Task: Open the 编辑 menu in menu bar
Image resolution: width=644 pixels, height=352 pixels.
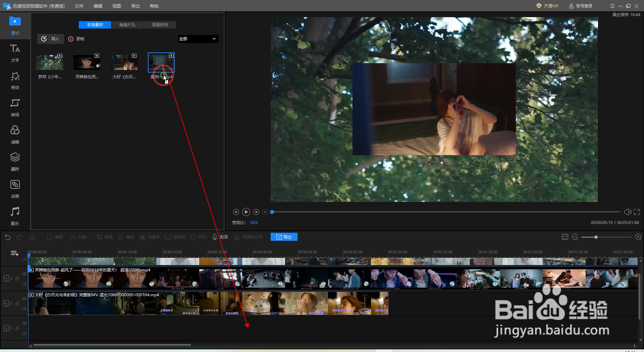Action: (98, 6)
